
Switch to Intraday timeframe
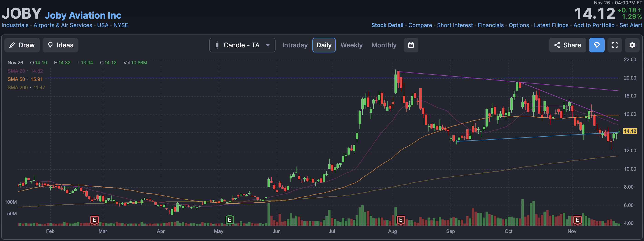(295, 45)
